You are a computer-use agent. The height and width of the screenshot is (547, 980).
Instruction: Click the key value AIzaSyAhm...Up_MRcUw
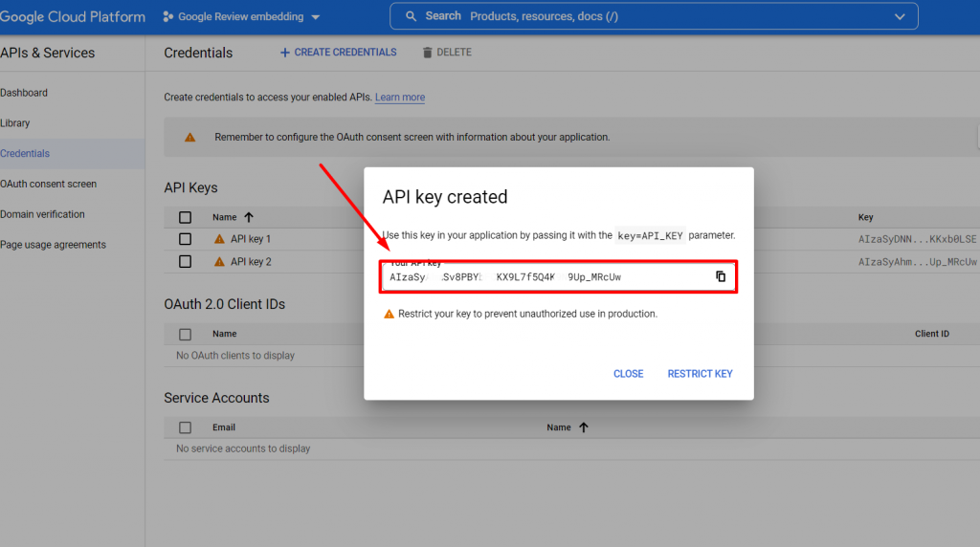point(917,262)
